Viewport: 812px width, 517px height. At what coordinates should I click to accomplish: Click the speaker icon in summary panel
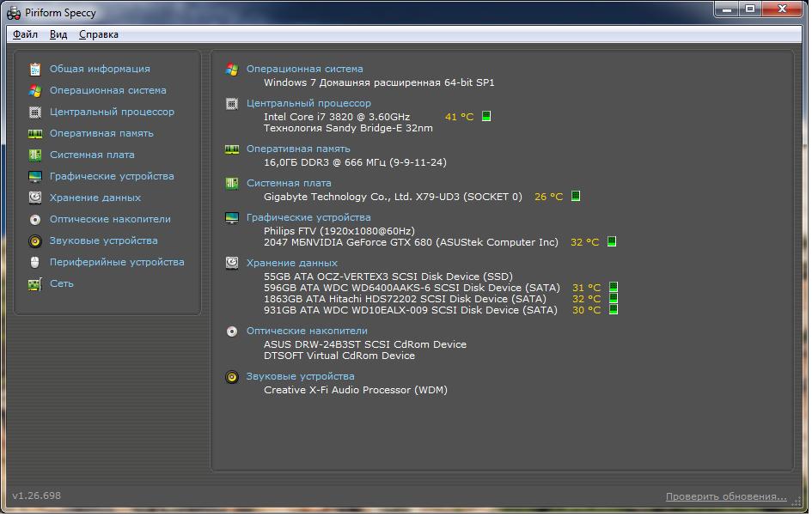232,377
